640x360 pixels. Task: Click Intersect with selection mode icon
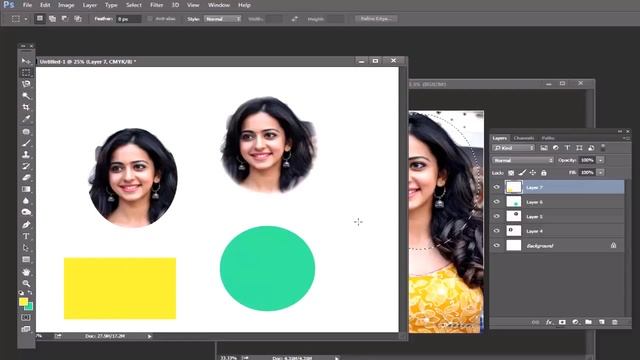tap(78, 19)
